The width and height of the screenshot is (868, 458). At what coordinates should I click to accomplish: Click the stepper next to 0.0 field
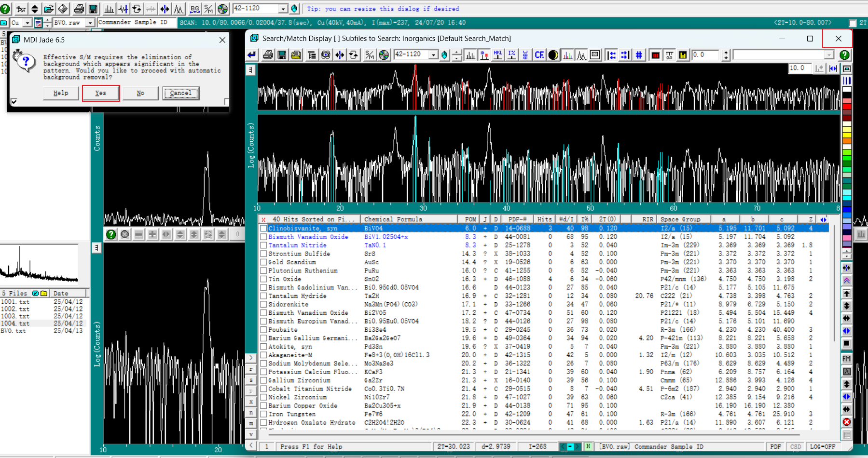726,55
